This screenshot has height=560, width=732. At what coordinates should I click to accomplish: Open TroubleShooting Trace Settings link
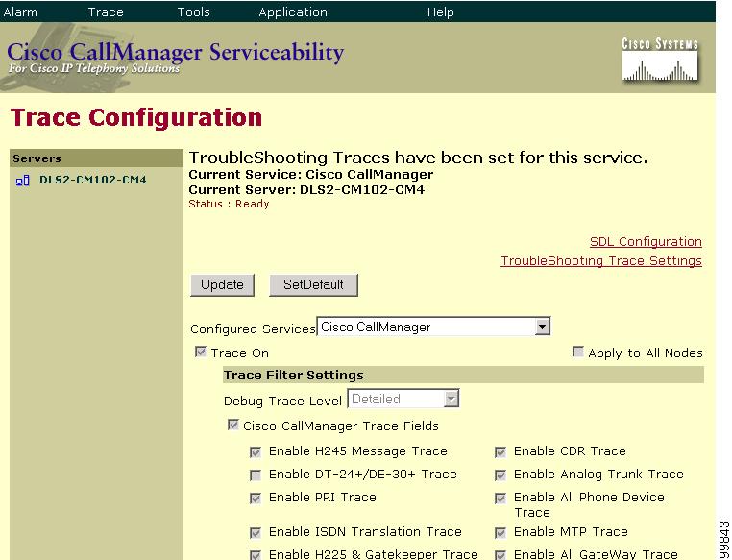[x=601, y=260]
